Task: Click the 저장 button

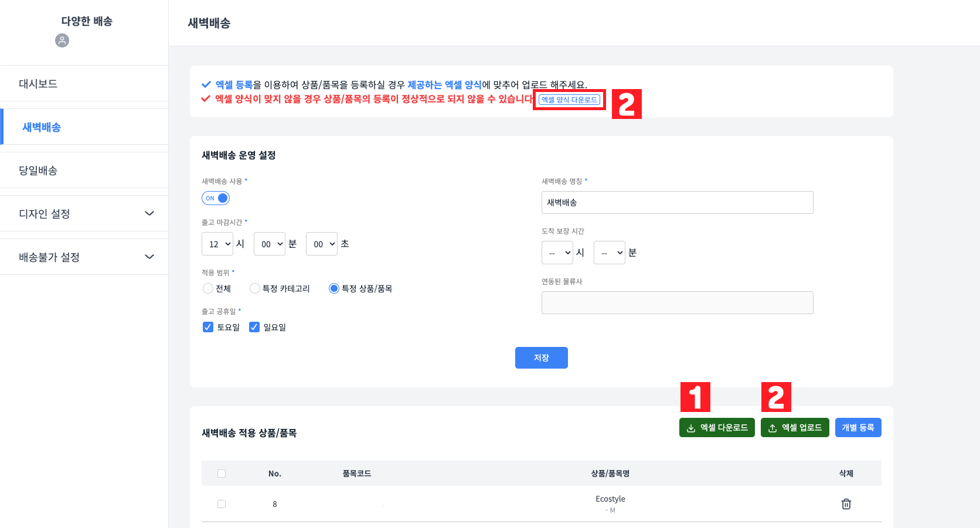Action: coord(542,357)
